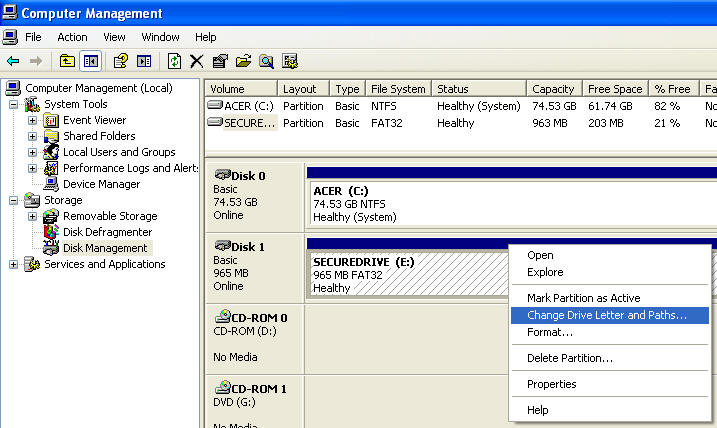Expand Local Users and Groups node

pyautogui.click(x=32, y=152)
